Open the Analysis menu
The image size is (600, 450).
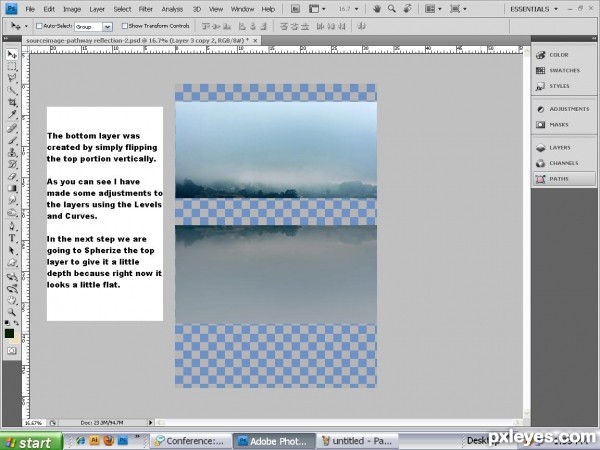point(172,9)
